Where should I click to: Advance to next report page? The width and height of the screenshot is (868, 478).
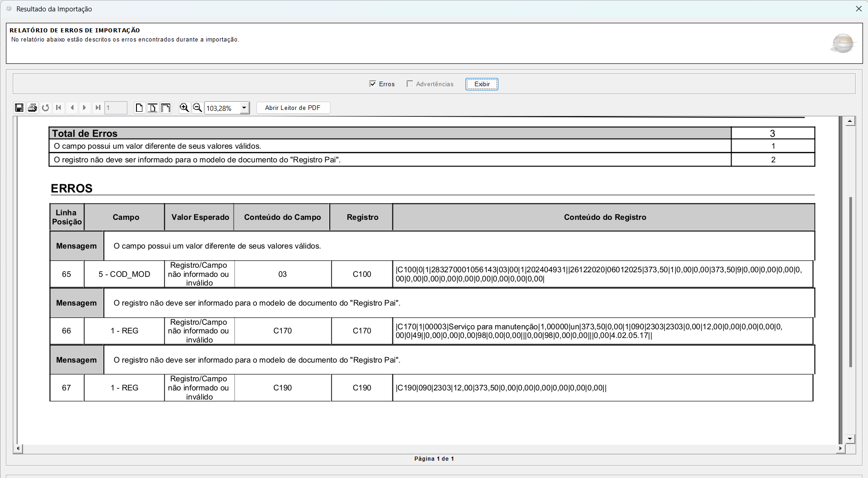click(84, 108)
